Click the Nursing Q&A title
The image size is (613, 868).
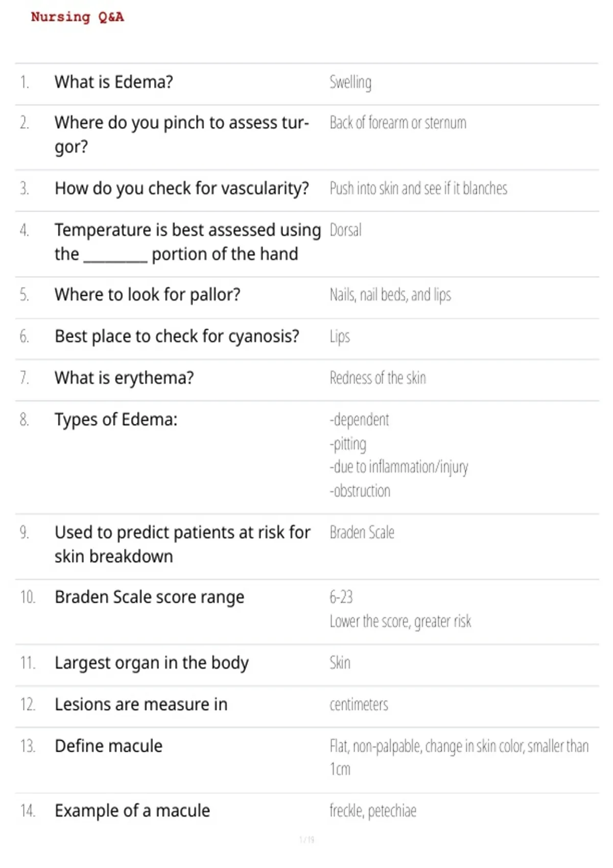coord(77,17)
